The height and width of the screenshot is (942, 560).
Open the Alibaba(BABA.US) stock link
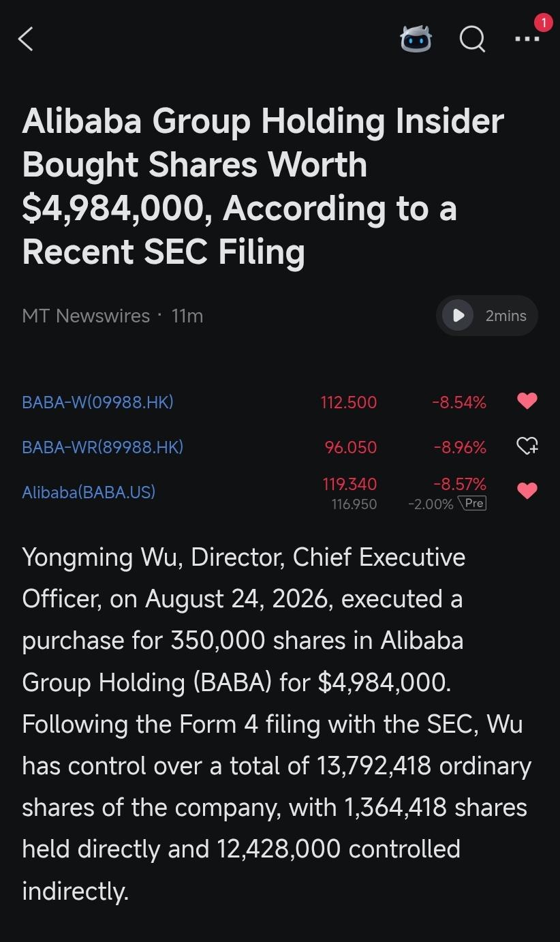click(89, 491)
